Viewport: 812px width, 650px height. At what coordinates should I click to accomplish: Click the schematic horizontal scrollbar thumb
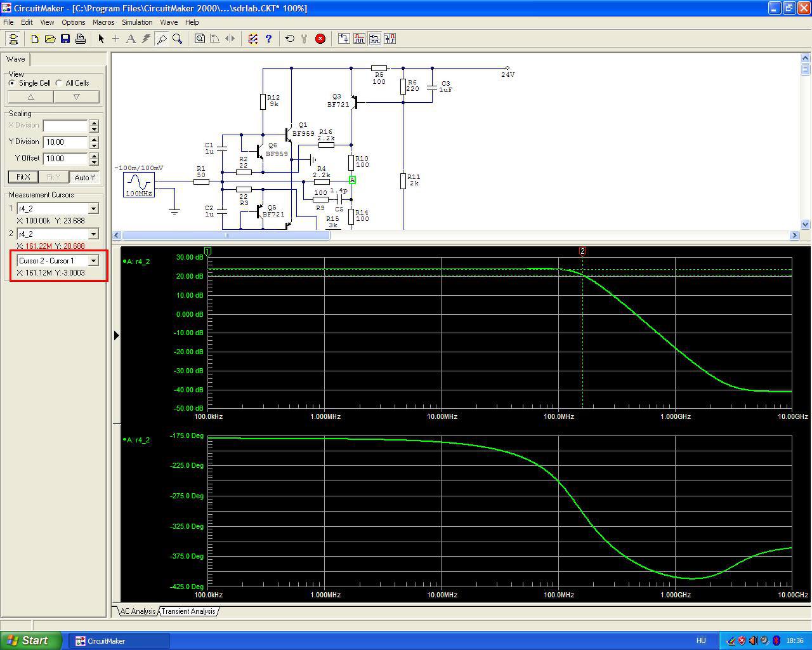[225, 235]
